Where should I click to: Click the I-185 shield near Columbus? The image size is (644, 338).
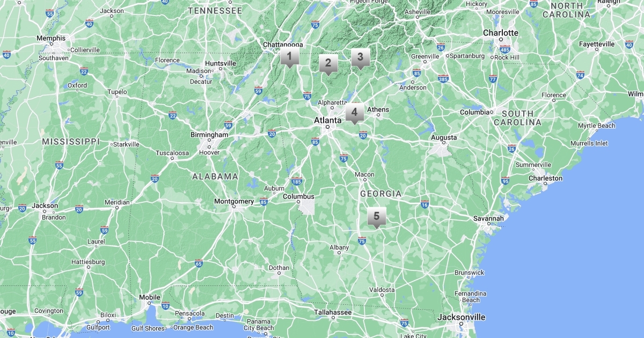(296, 182)
